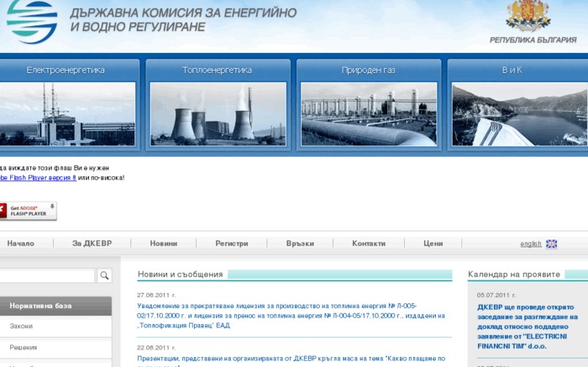Go to Начало in the navigation bar
This screenshot has width=588, height=367.
21,244
